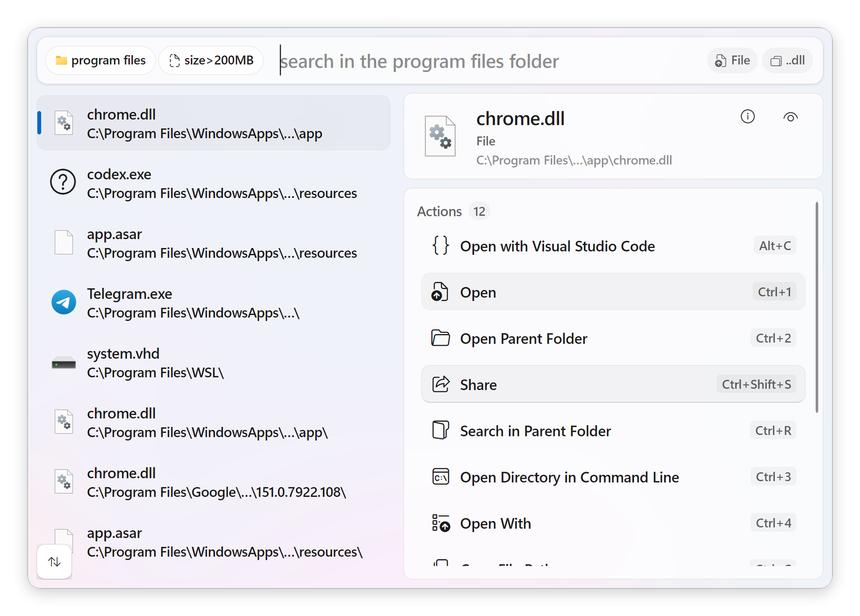The image size is (860, 616).
Task: Click the Ctrl+R shortcut badge
Action: [773, 430]
